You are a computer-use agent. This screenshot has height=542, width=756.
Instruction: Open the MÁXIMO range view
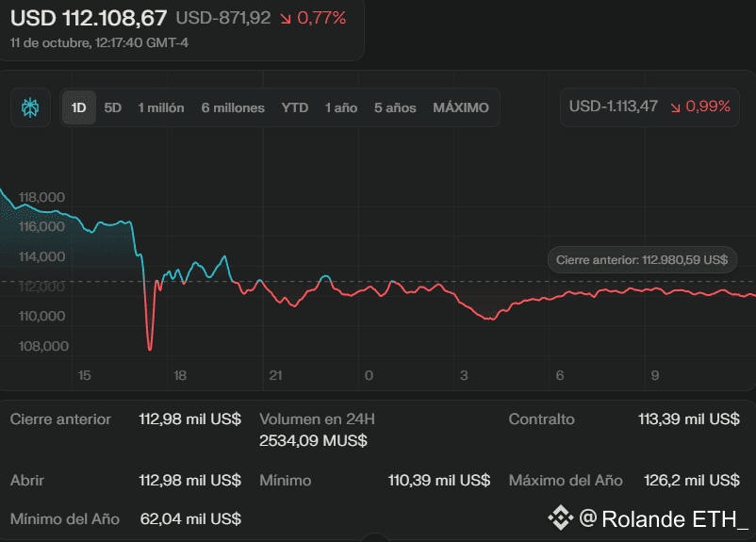(x=461, y=107)
